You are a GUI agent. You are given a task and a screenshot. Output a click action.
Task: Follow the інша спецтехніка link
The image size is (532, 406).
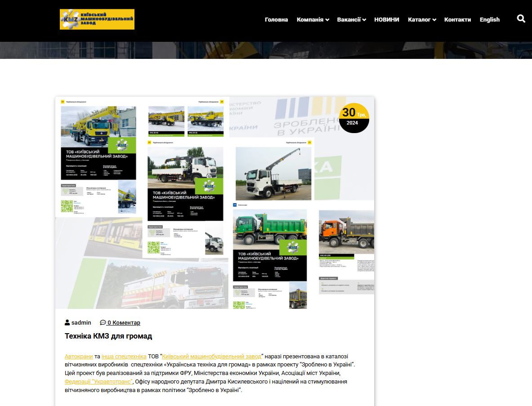coord(124,357)
